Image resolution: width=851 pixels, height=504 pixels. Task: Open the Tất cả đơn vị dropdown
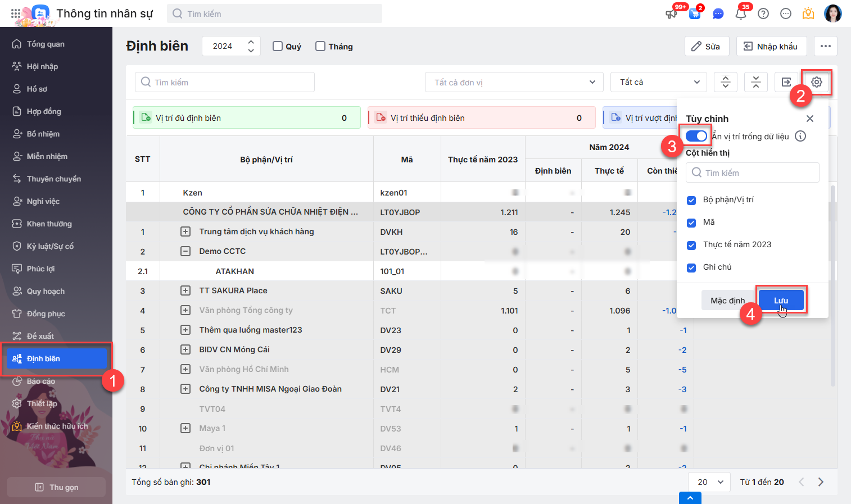(x=514, y=82)
